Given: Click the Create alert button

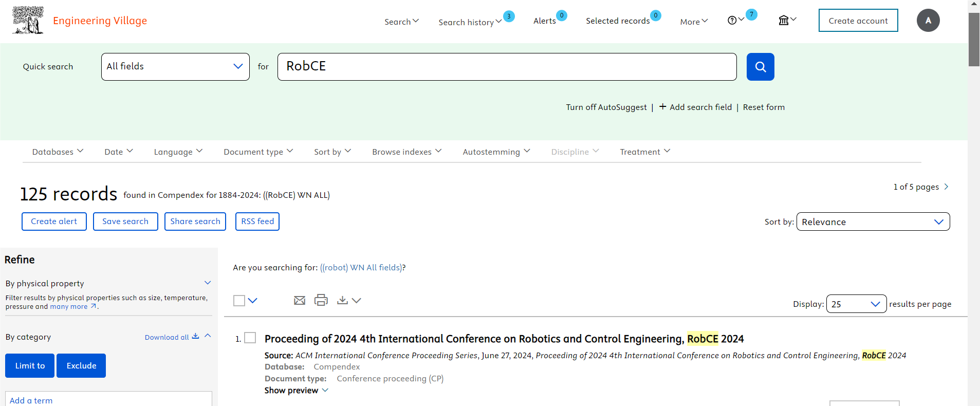Looking at the screenshot, I should click(x=54, y=222).
